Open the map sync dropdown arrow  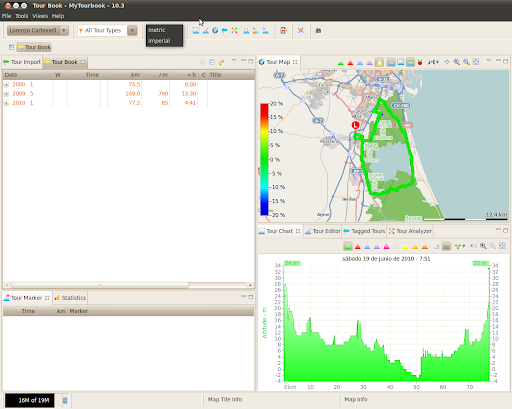coord(437,62)
